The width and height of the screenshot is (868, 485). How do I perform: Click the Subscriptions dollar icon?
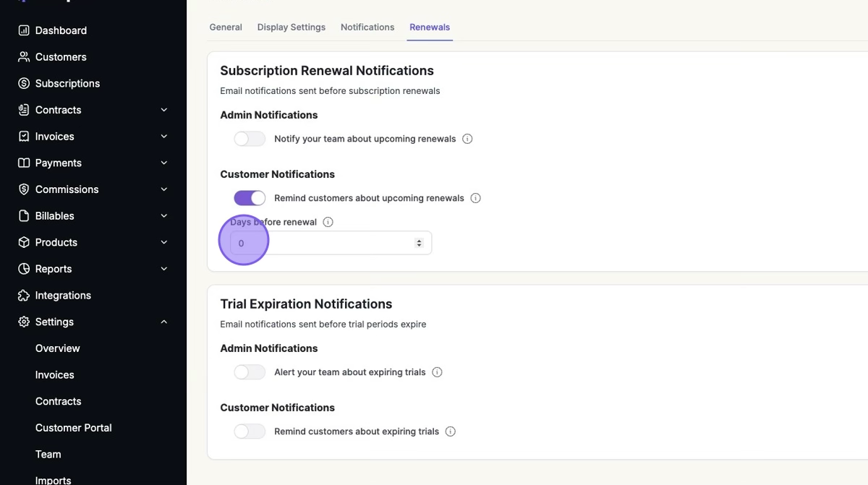pyautogui.click(x=24, y=83)
